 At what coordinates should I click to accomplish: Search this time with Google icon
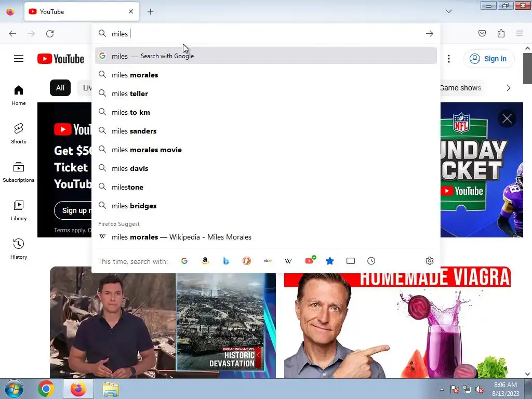(184, 261)
